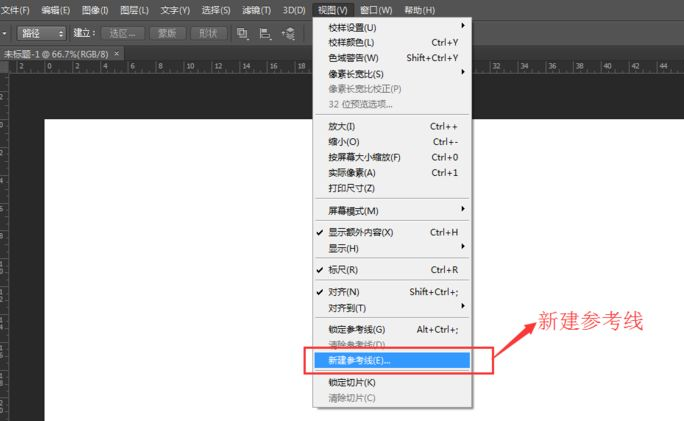
Task: Click the ruler origin corner box
Action: (x=4, y=67)
